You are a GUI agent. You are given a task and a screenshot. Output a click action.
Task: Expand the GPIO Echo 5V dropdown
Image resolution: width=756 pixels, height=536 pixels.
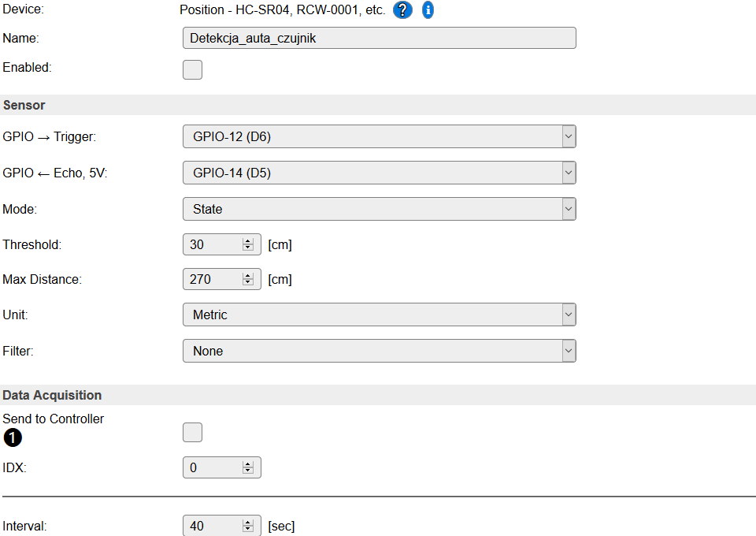click(x=379, y=173)
